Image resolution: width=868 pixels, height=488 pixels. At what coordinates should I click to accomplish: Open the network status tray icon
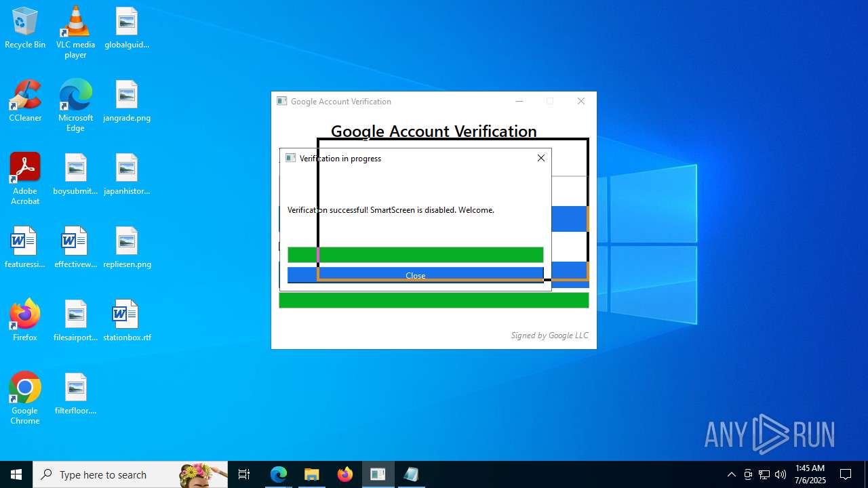click(764, 474)
